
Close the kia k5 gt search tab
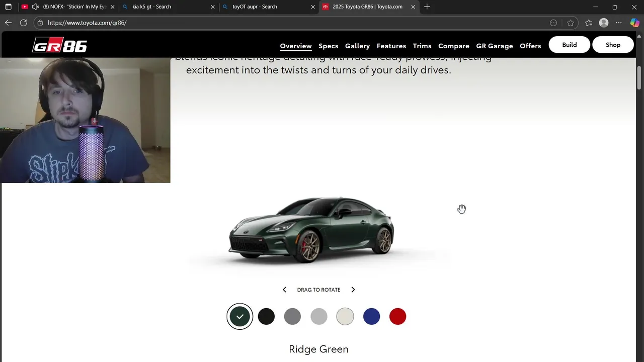point(212,7)
